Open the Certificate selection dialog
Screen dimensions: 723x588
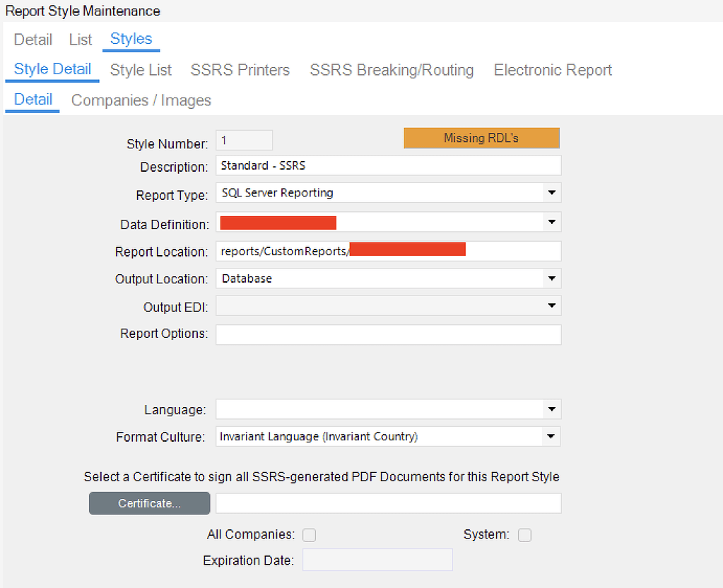[x=149, y=503]
